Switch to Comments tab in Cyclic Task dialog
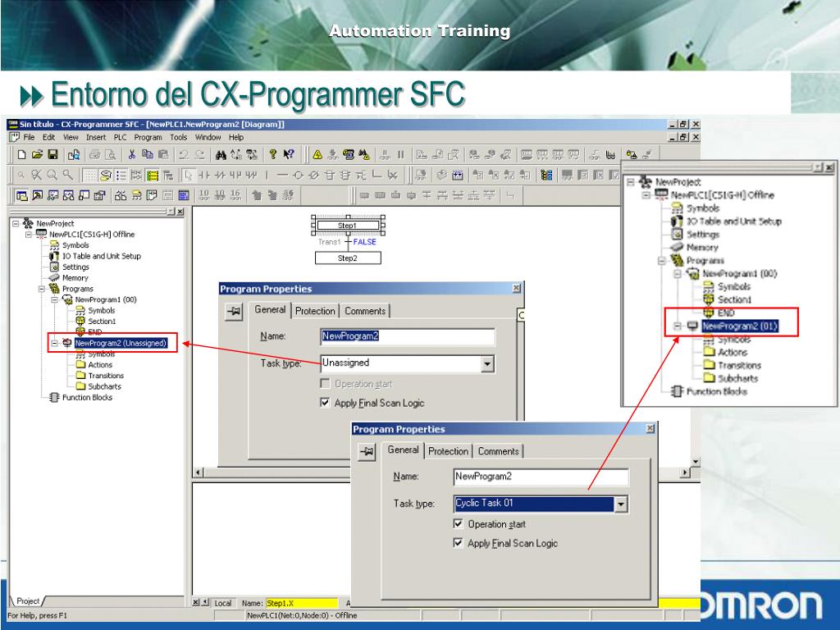840x630 pixels. tap(498, 451)
